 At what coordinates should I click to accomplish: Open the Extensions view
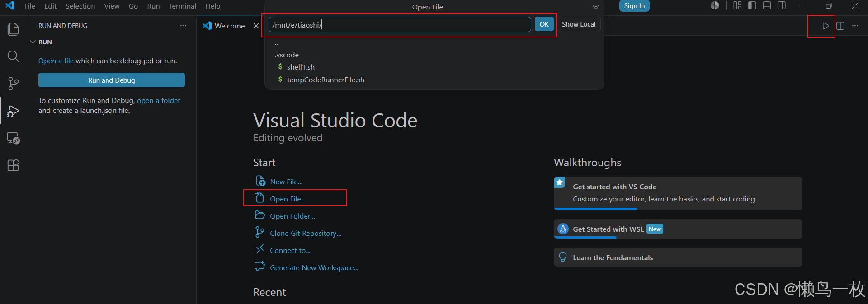tap(14, 165)
